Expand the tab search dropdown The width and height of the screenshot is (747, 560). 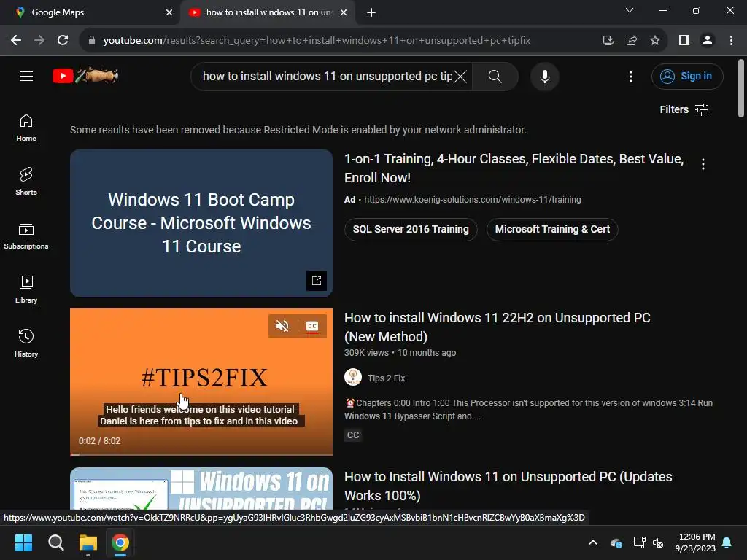630,10
